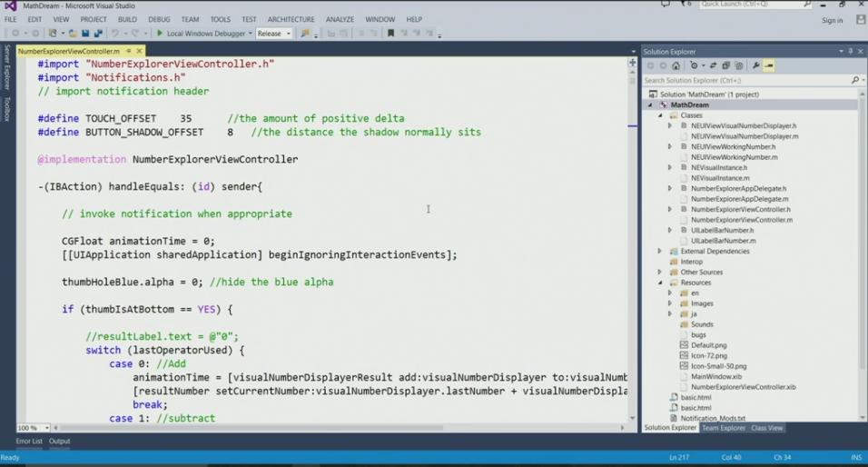Click the Visual Studio logo in the title bar
The image size is (868, 467).
[10, 5]
